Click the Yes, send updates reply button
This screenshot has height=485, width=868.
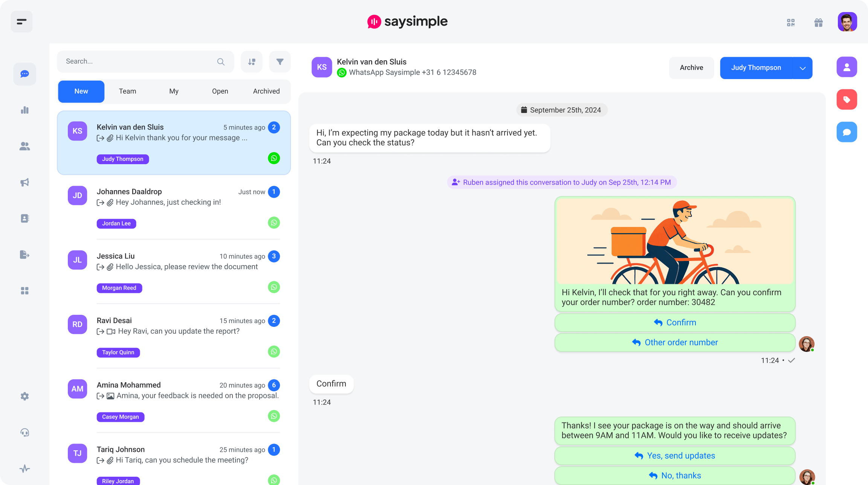pos(675,456)
